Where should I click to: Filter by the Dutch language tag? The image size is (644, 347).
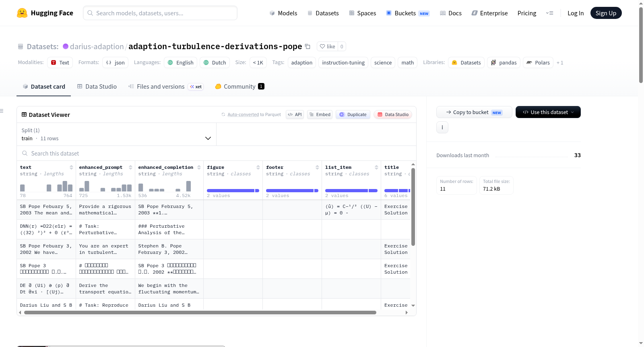point(215,62)
